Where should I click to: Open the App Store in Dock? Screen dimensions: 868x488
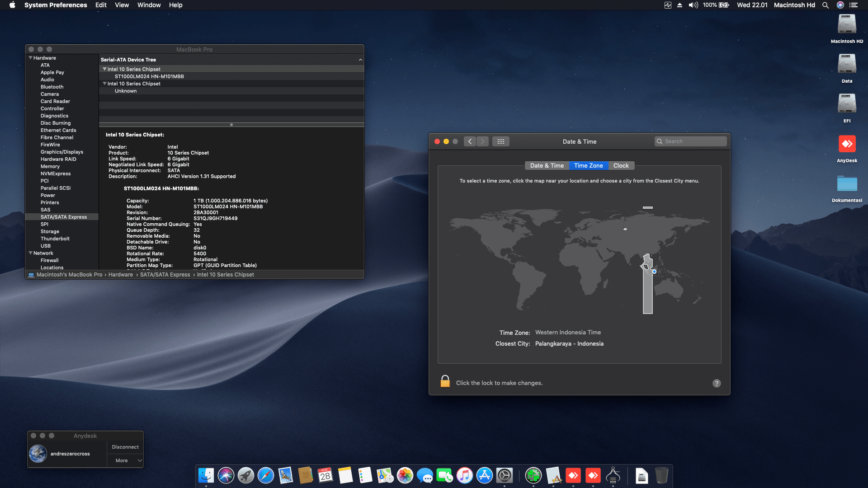click(x=485, y=475)
